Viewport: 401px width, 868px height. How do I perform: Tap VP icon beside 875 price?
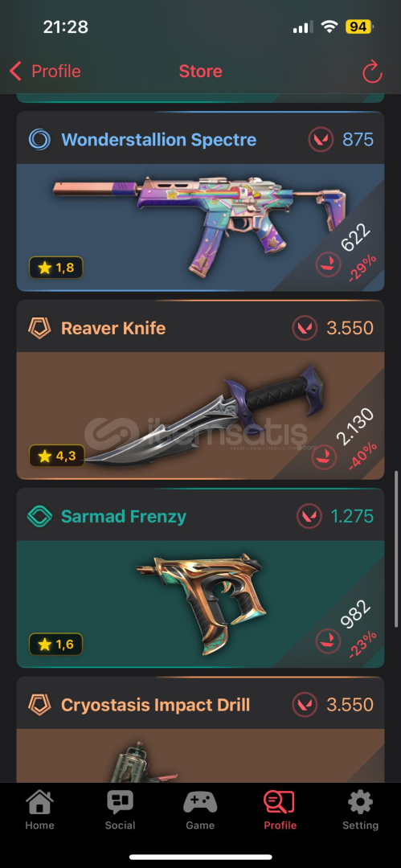[321, 140]
